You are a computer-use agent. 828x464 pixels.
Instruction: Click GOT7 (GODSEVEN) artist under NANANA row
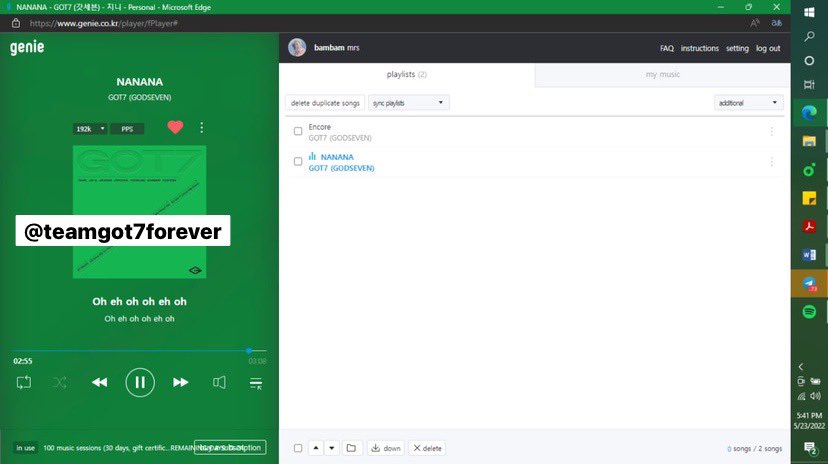click(x=341, y=168)
